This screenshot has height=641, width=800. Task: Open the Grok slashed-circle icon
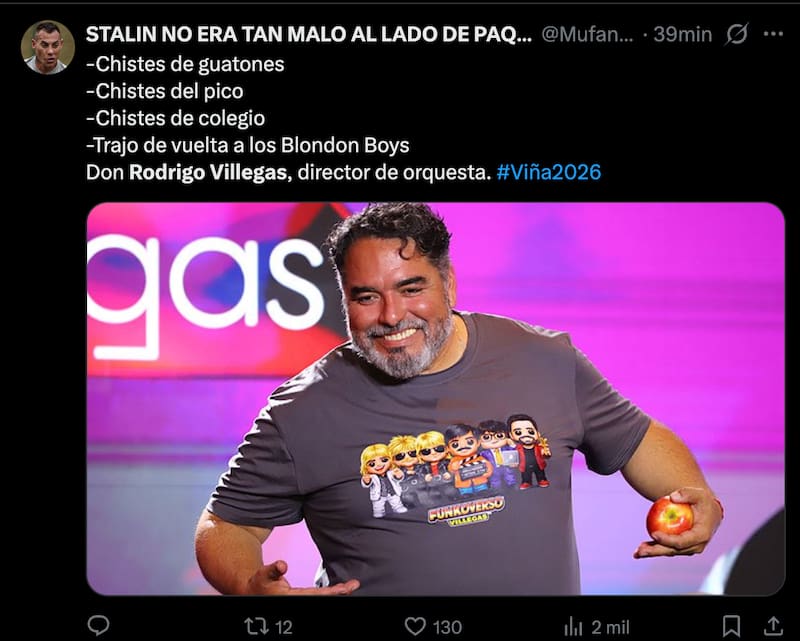click(x=737, y=34)
